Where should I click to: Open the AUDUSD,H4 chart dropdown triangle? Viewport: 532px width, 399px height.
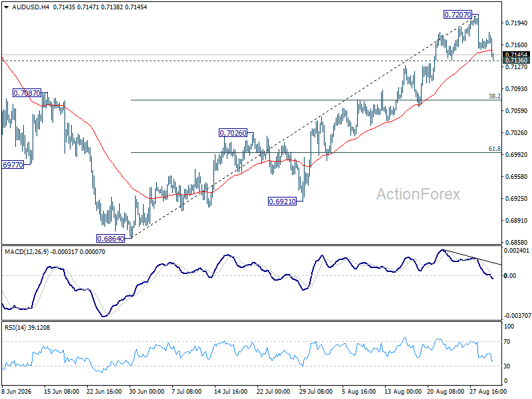tap(7, 7)
